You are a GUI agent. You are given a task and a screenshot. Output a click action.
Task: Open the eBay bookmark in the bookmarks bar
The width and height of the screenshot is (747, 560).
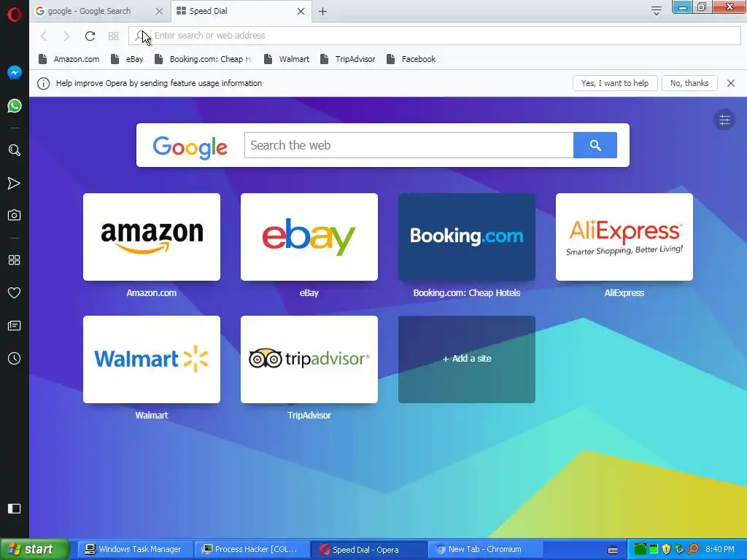click(x=127, y=59)
